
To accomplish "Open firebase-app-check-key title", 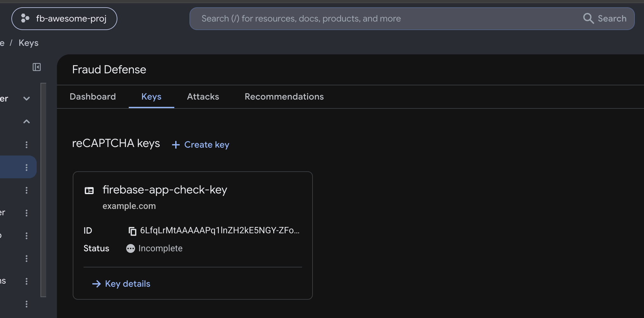I will point(165,190).
